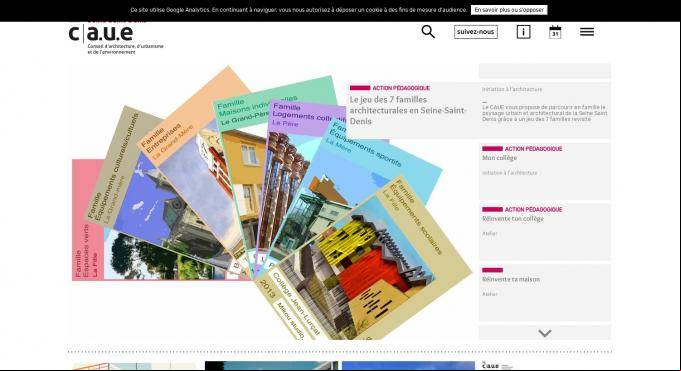
Task: Click 'En savoir plus ou s'opposer' button
Action: coord(509,10)
